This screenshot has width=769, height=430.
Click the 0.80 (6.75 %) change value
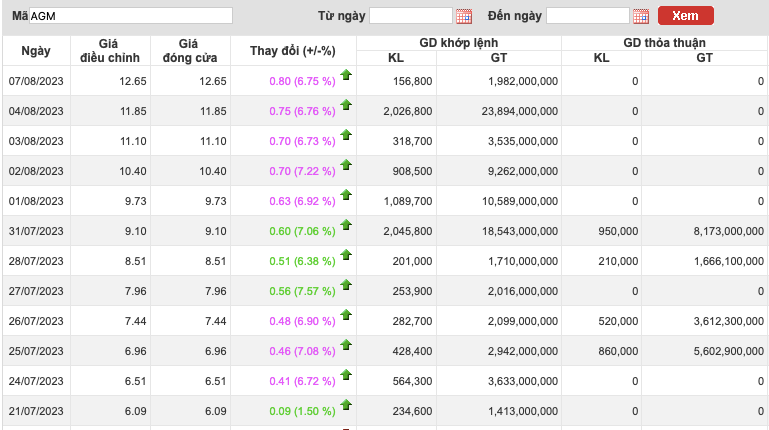point(302,81)
